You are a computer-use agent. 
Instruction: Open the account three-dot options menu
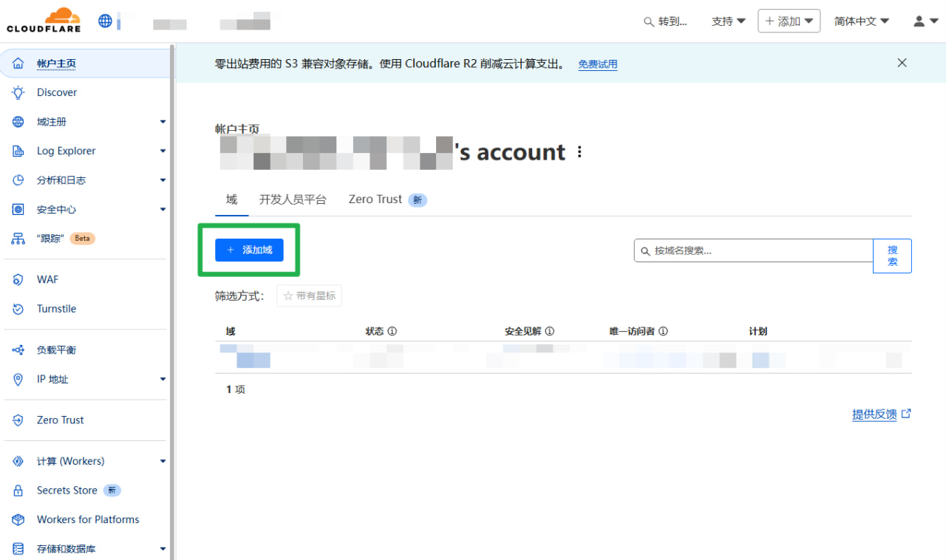pyautogui.click(x=579, y=152)
